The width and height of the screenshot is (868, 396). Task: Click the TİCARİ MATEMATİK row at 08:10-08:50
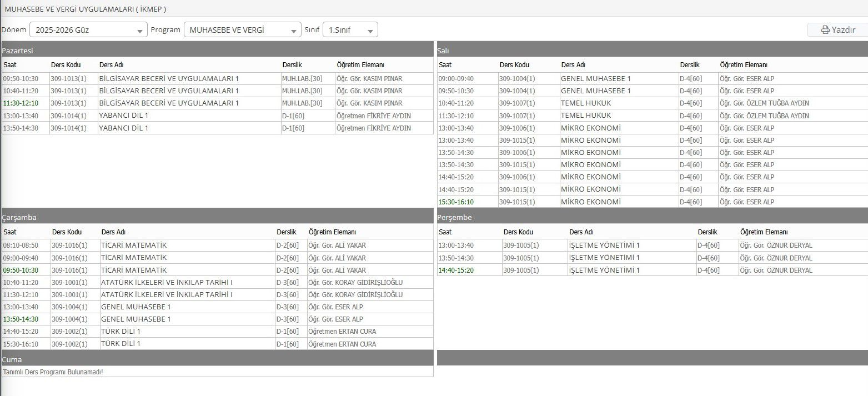(217, 245)
